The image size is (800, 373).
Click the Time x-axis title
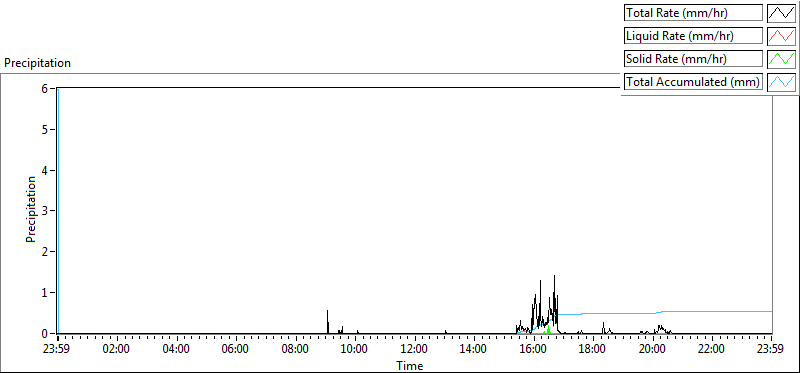point(410,365)
